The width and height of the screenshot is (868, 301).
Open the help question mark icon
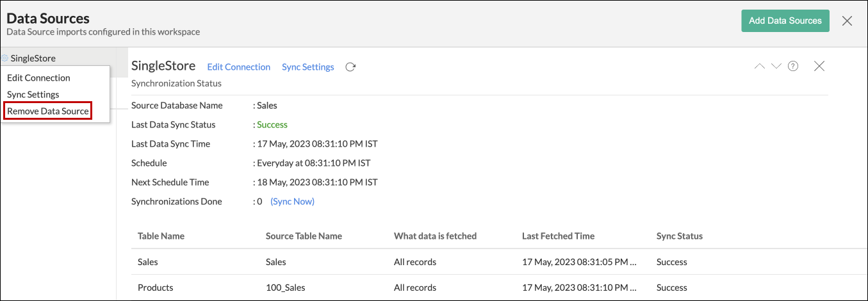[793, 66]
